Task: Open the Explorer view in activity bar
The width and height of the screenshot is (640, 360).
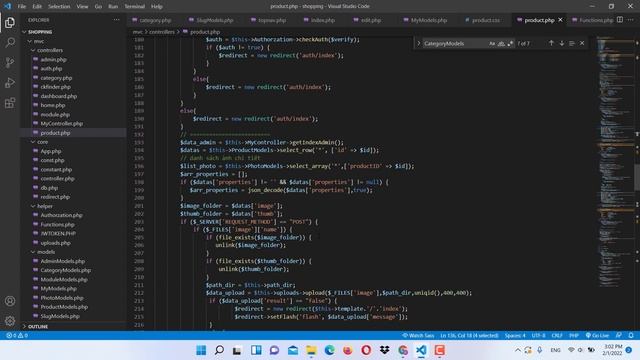Action: point(10,22)
